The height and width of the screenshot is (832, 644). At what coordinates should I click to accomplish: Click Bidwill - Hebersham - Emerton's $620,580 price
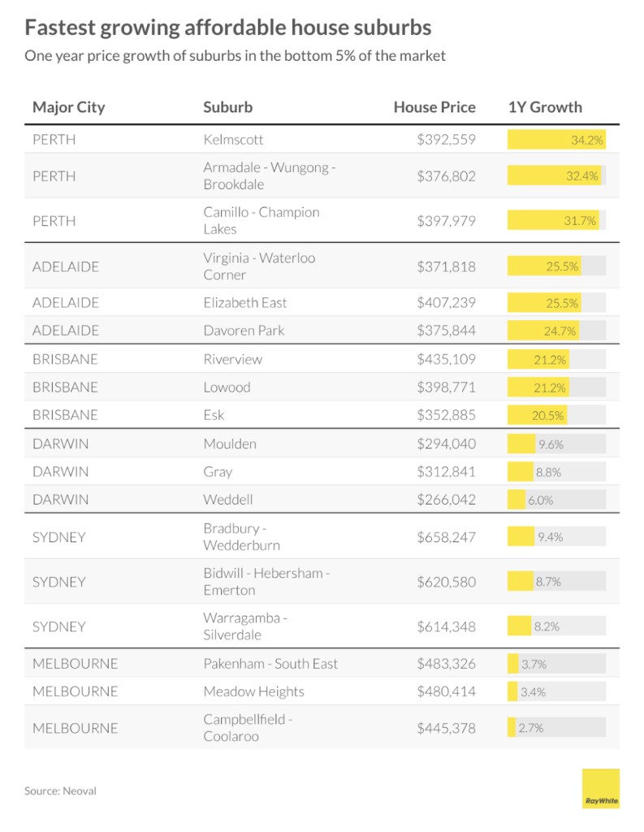(x=446, y=582)
